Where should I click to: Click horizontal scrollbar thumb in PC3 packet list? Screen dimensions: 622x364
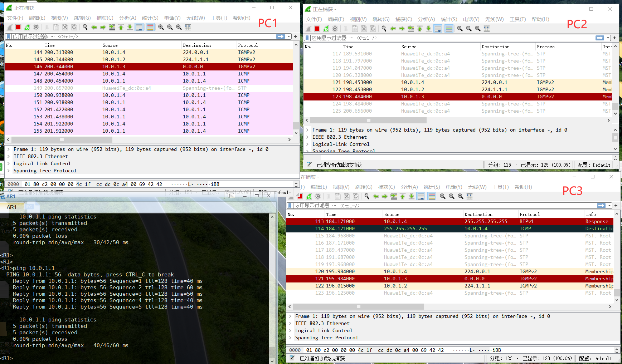(358, 307)
